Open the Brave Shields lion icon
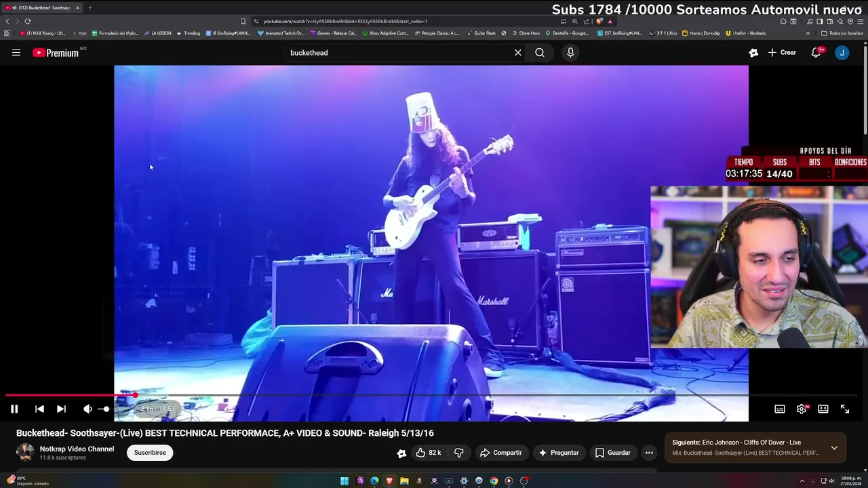The height and width of the screenshot is (488, 868). [599, 21]
